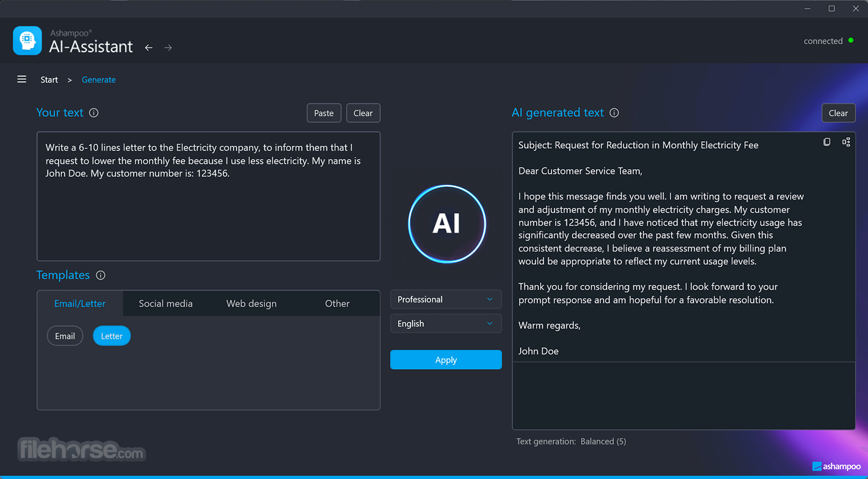Open the Professional tone dropdown
The width and height of the screenshot is (868, 479).
pos(446,300)
